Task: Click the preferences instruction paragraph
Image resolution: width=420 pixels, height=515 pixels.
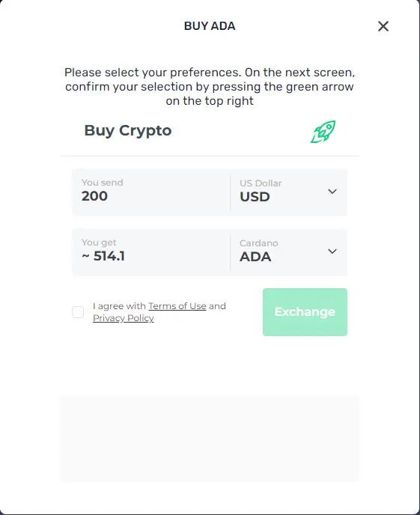Action: tap(210, 86)
